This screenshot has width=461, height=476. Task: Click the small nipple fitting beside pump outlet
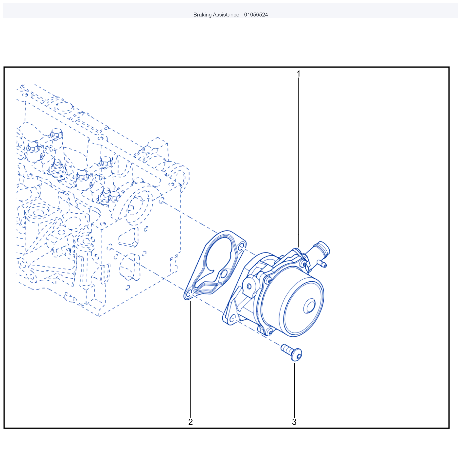pyautogui.click(x=323, y=263)
